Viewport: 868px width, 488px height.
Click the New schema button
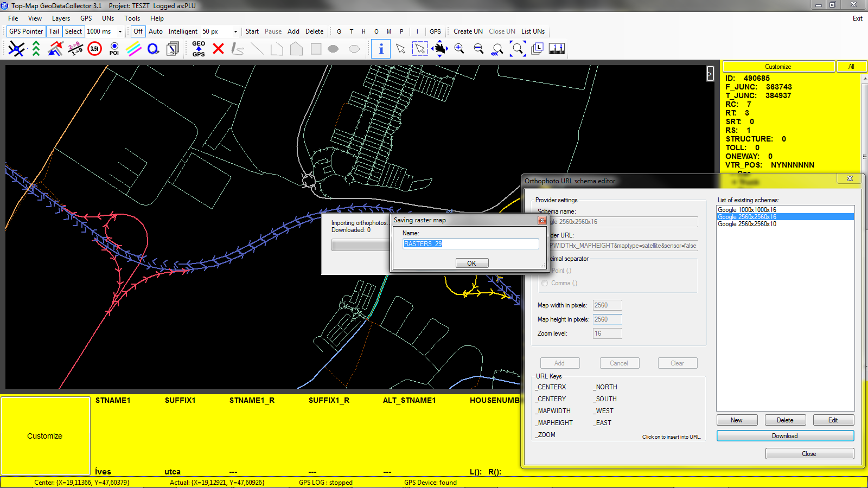pos(736,420)
